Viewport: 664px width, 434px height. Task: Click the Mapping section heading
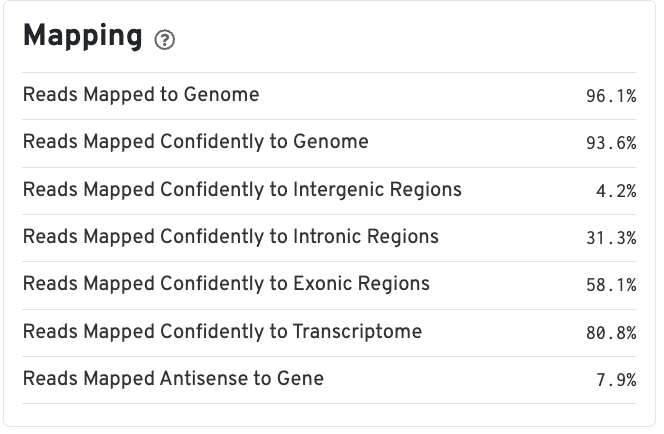(x=83, y=37)
